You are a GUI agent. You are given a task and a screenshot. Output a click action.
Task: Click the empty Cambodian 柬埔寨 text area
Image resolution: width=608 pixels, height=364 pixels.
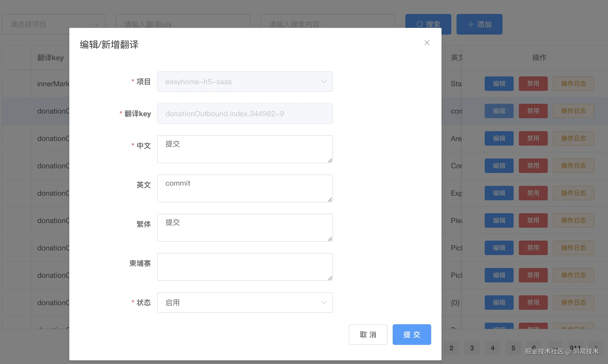click(245, 267)
